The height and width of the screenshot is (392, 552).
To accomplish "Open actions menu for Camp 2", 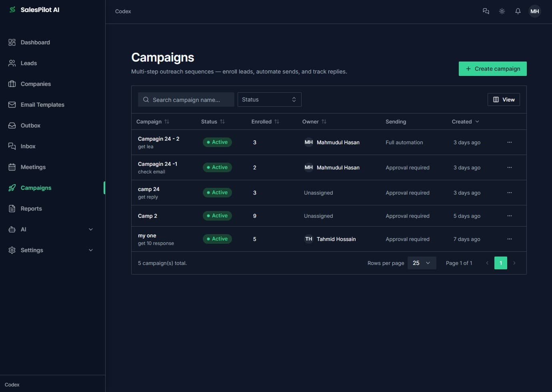I will pos(510,216).
